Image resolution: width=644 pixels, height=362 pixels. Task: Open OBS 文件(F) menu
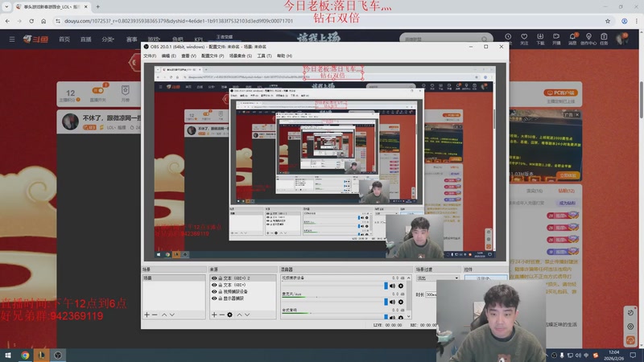click(150, 56)
